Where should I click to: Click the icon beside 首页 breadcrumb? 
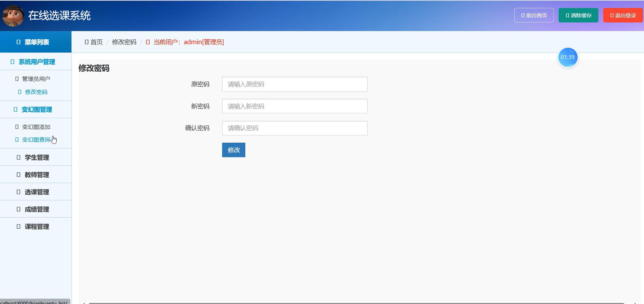click(x=87, y=42)
